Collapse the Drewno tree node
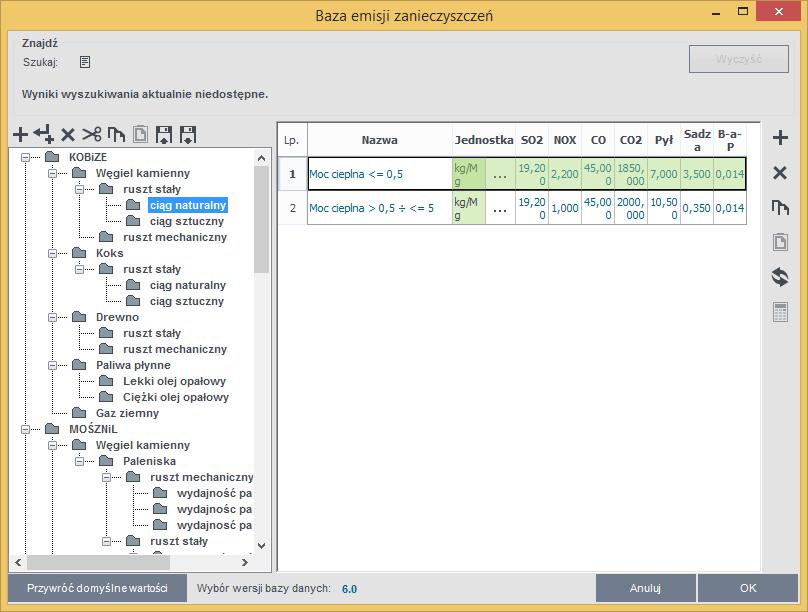Image resolution: width=808 pixels, height=612 pixels. click(x=52, y=317)
